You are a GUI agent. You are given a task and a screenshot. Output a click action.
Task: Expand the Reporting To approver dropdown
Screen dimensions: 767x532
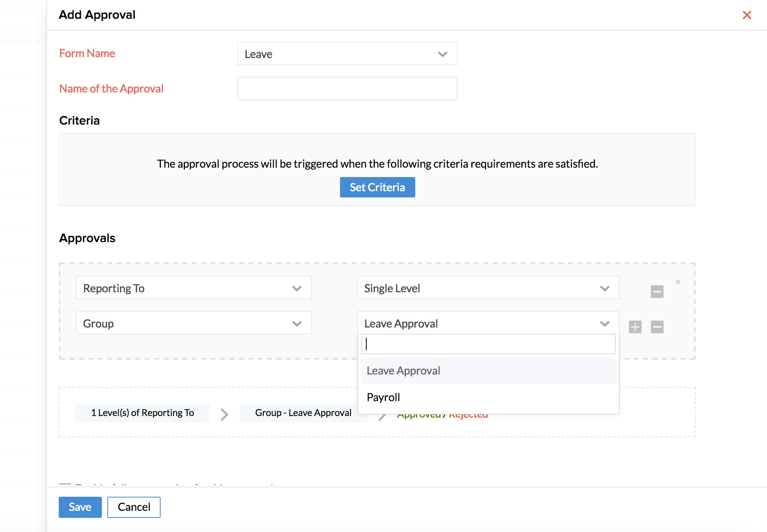[194, 288]
